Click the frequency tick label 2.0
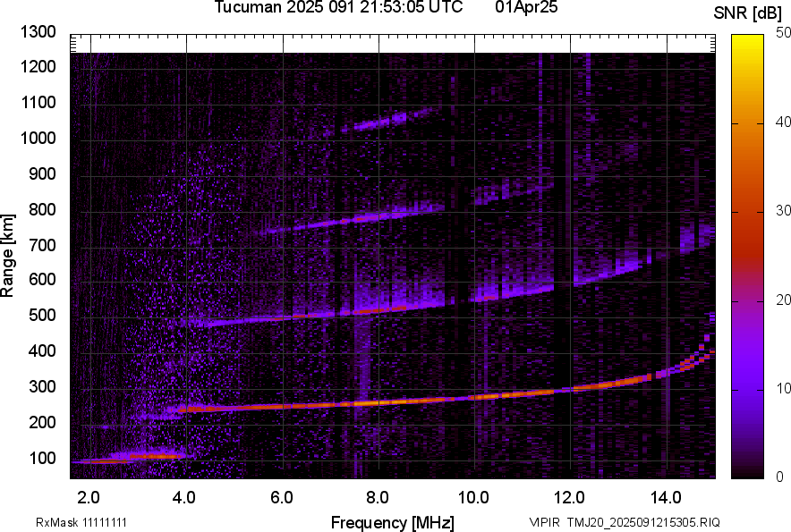This screenshot has width=791, height=532. pos(89,498)
